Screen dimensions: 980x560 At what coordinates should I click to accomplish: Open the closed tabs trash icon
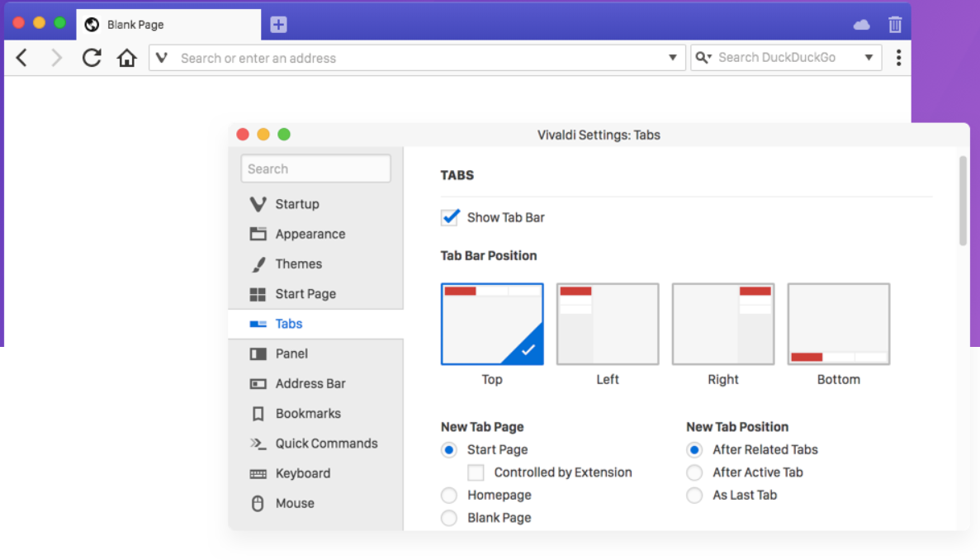[x=895, y=25]
